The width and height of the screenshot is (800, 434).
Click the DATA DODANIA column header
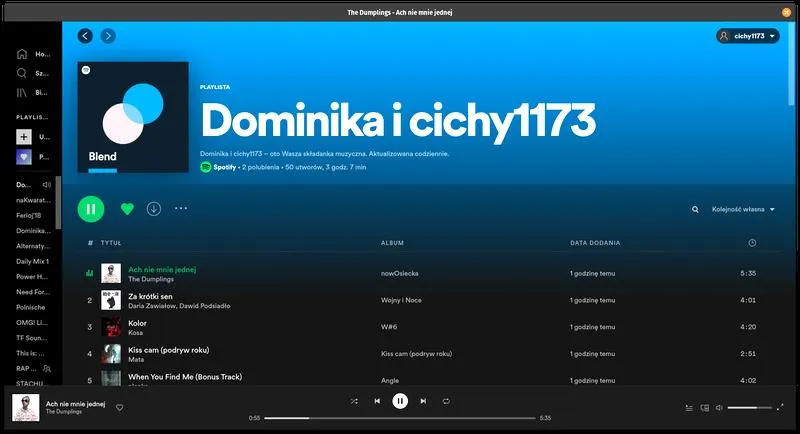click(x=595, y=243)
